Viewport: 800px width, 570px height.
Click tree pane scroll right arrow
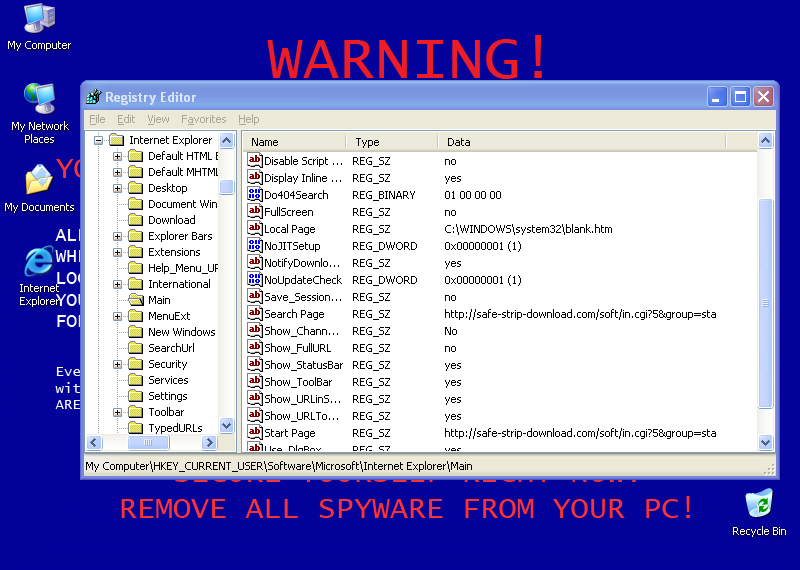tap(209, 442)
